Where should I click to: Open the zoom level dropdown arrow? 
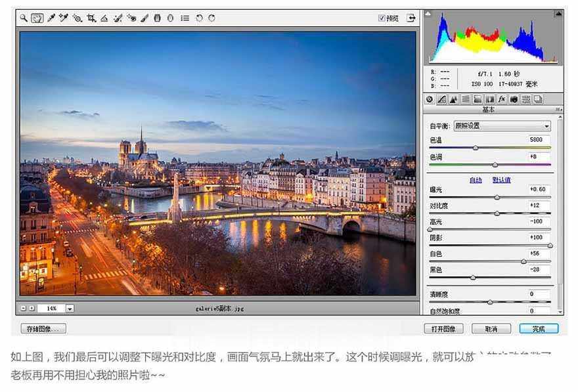coord(70,309)
